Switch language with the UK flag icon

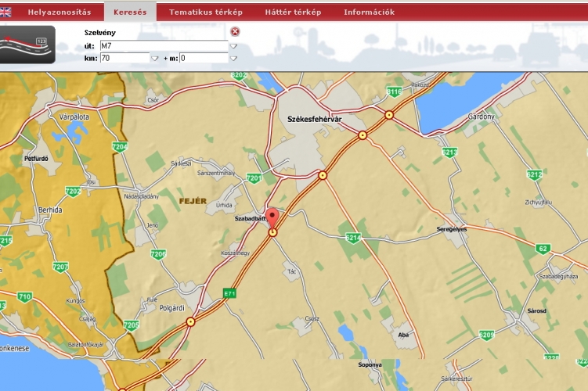[5, 12]
